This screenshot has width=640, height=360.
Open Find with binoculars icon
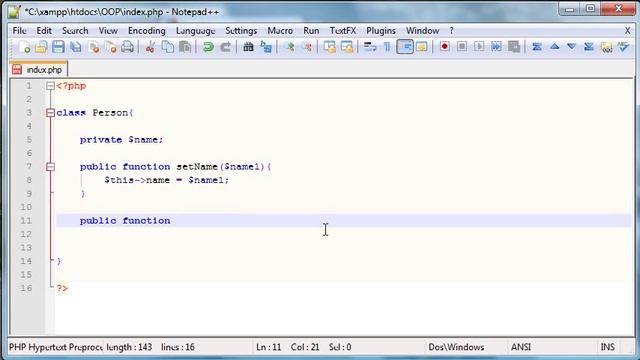pyautogui.click(x=248, y=47)
